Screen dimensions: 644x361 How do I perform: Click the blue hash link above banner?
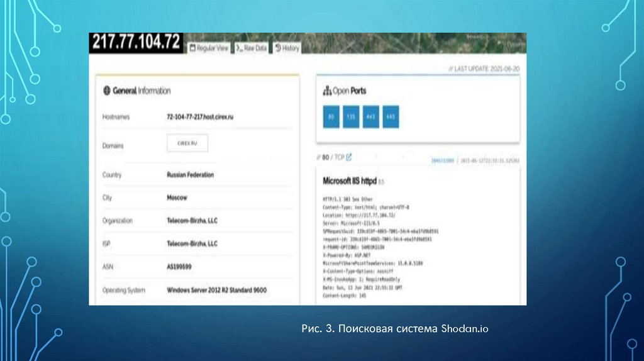pos(443,160)
